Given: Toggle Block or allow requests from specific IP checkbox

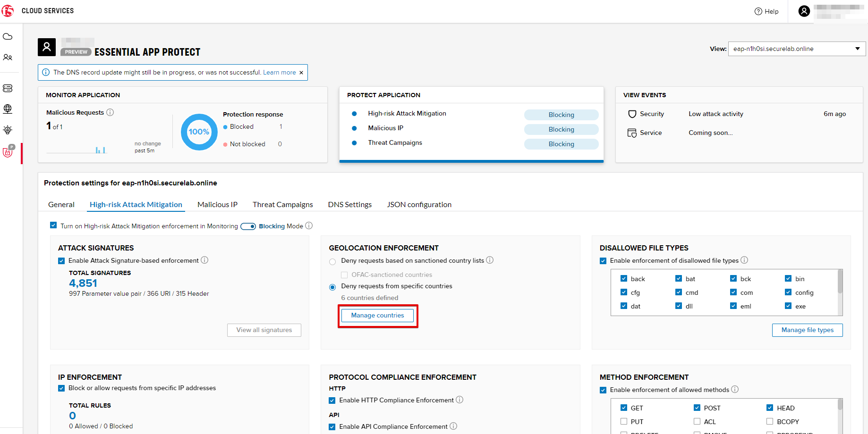Looking at the screenshot, I should click(x=61, y=388).
